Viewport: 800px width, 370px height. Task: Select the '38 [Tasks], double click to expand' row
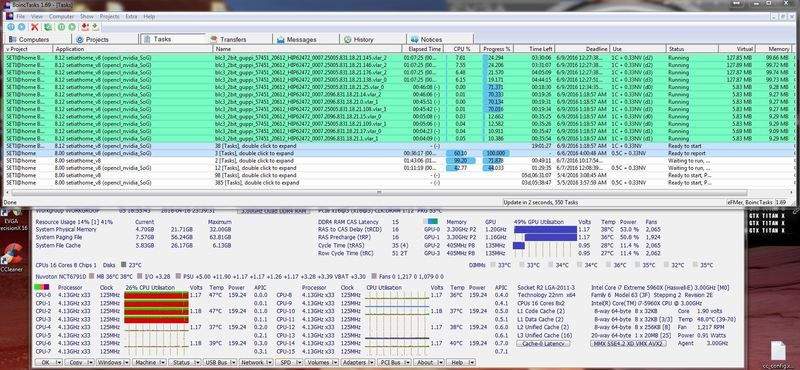(x=398, y=145)
